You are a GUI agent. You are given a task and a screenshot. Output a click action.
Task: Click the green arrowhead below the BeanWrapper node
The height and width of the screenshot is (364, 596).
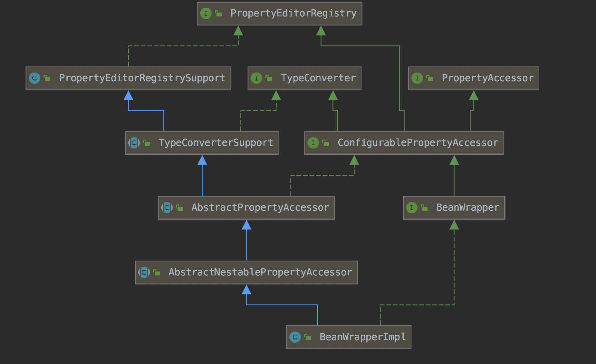[454, 225]
